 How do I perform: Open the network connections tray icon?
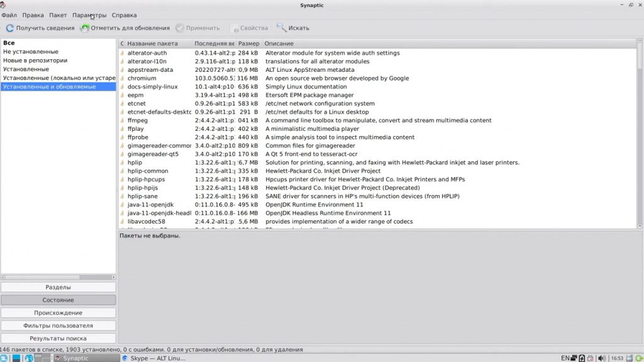coord(574,358)
